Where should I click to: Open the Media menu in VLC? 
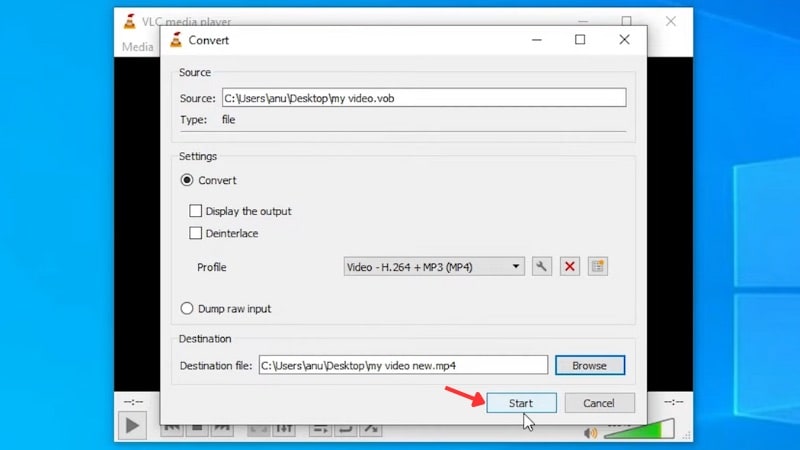137,47
